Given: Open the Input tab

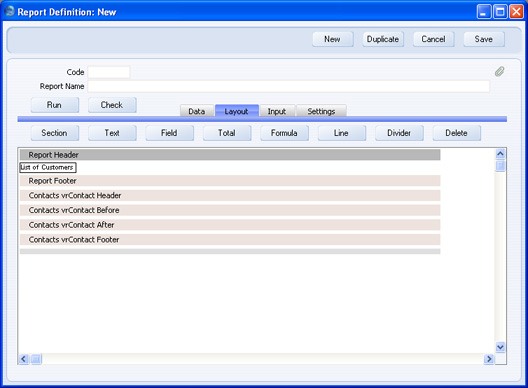Looking at the screenshot, I should click(x=277, y=111).
